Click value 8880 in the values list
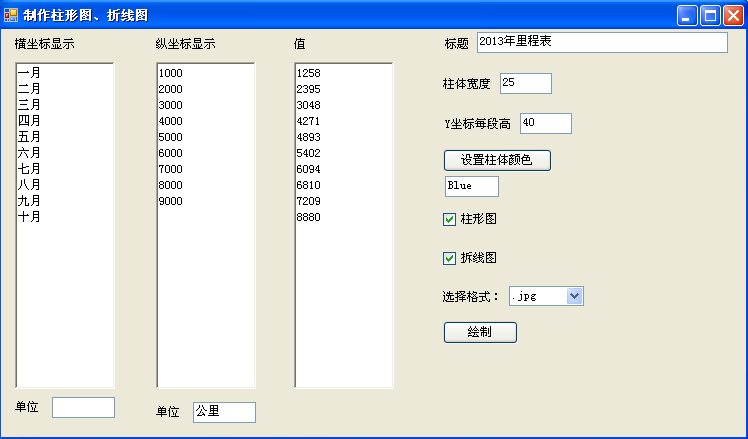748x439 pixels. [309, 217]
